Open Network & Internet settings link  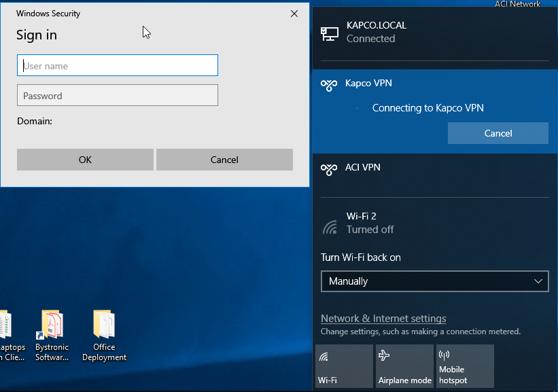tap(383, 319)
